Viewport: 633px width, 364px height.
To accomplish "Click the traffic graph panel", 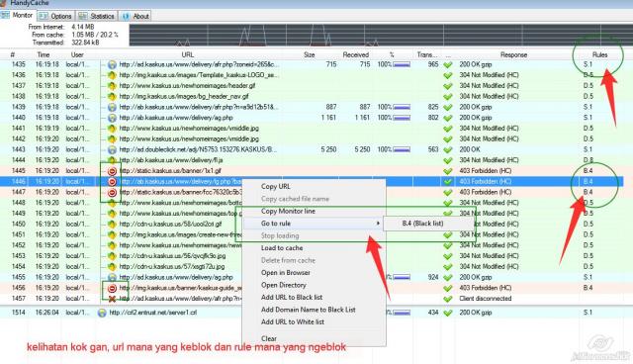I will tap(381, 35).
